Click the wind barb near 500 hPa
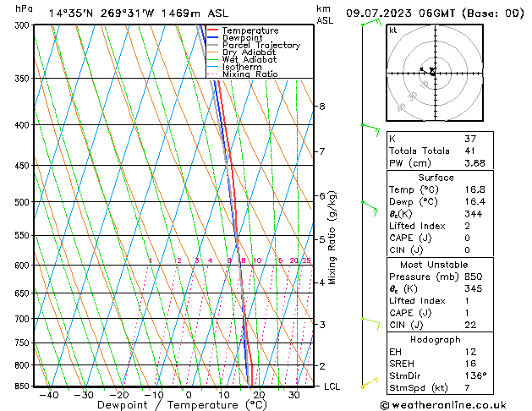The height and width of the screenshot is (411, 532). click(x=370, y=203)
